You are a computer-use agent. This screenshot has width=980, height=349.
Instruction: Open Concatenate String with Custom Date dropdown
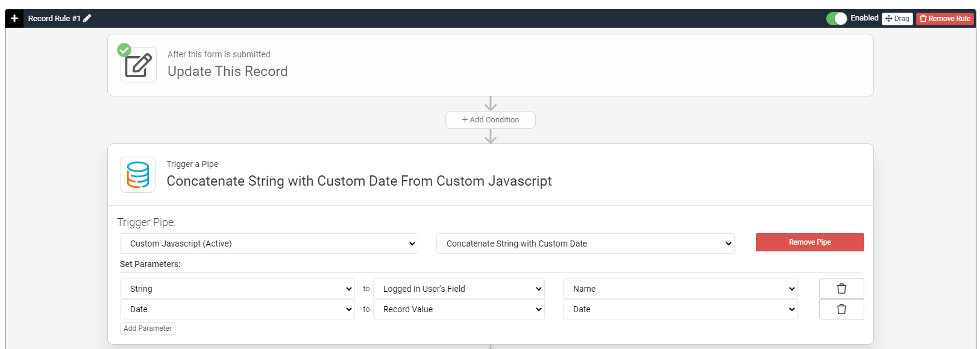click(585, 244)
